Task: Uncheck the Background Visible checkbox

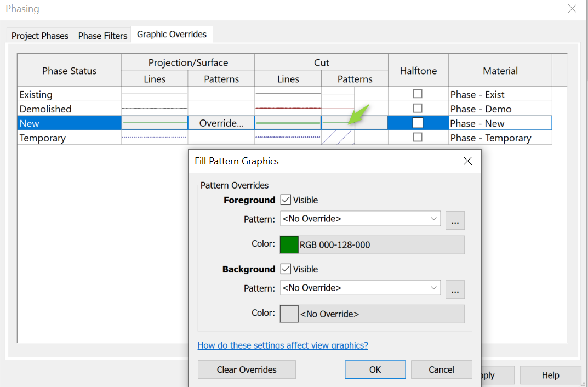Action: pos(286,269)
